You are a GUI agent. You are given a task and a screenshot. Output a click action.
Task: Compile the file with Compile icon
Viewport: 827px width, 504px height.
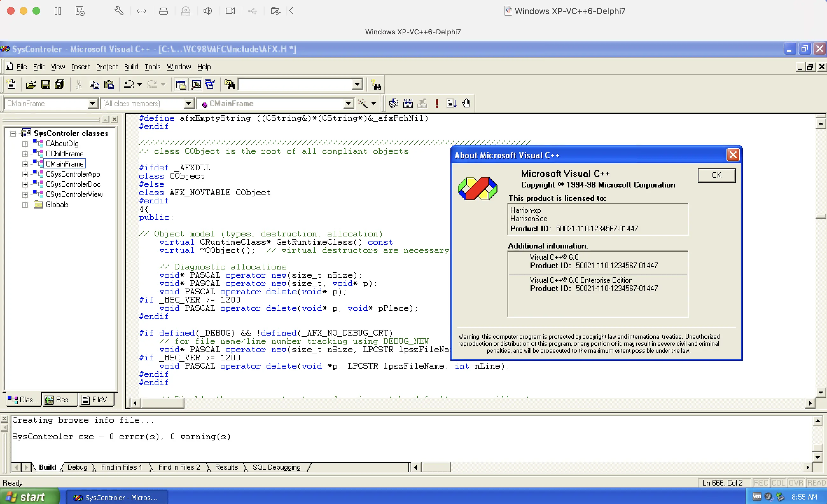tap(393, 103)
